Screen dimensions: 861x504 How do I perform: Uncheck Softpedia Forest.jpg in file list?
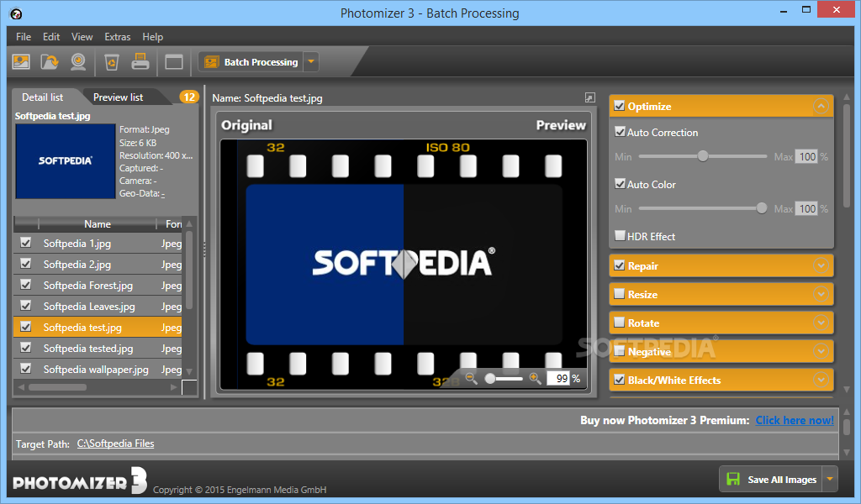coord(25,285)
